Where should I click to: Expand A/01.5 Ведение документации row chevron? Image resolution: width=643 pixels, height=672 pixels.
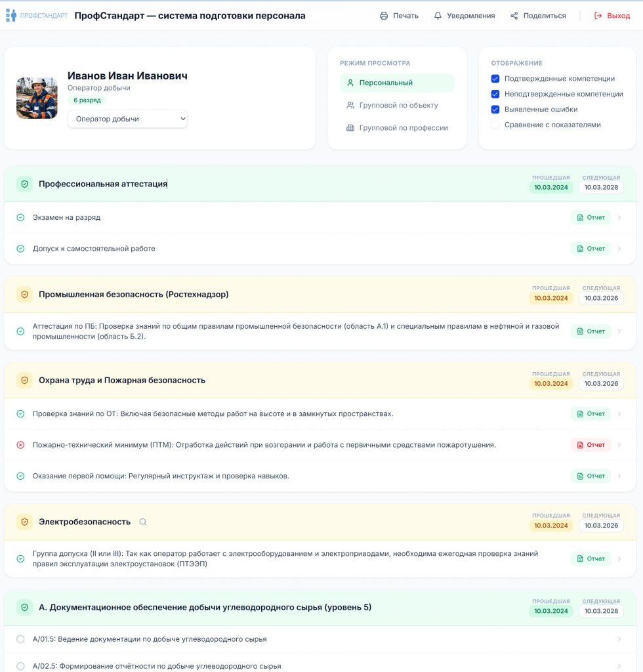pos(619,639)
